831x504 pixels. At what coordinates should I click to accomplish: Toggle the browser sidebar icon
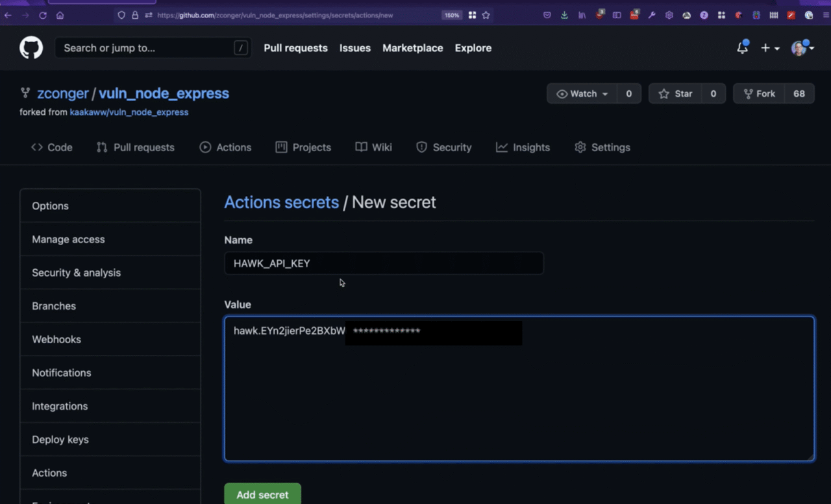[x=617, y=15]
